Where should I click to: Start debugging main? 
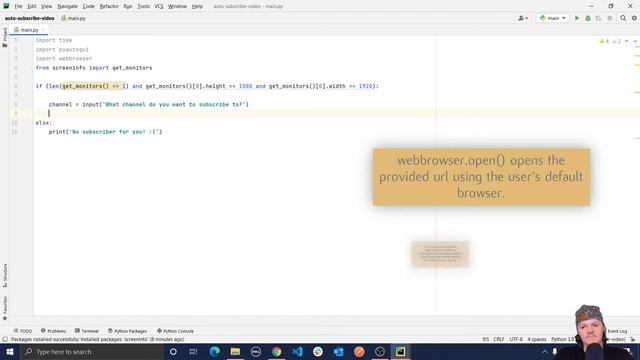coord(588,18)
